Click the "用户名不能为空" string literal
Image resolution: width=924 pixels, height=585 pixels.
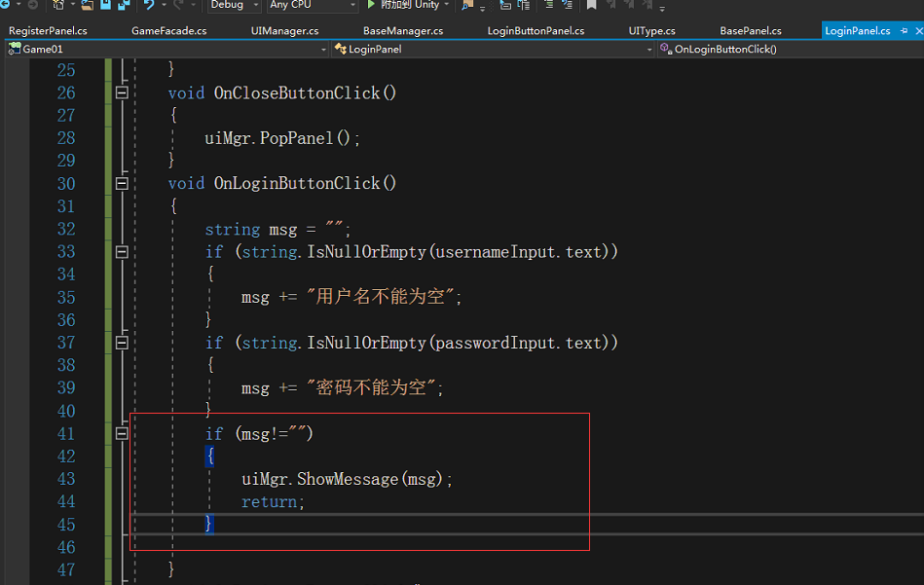click(381, 297)
